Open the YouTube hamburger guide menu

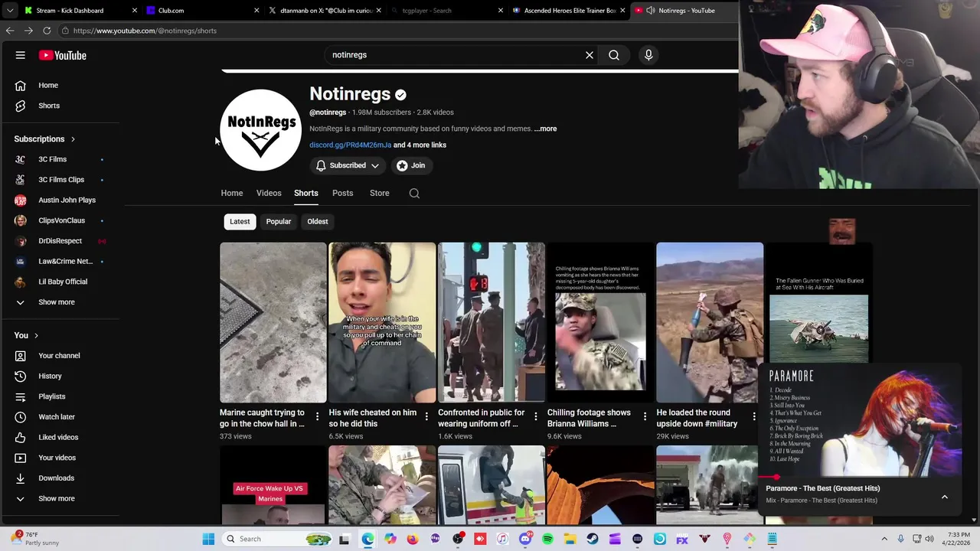tap(21, 55)
